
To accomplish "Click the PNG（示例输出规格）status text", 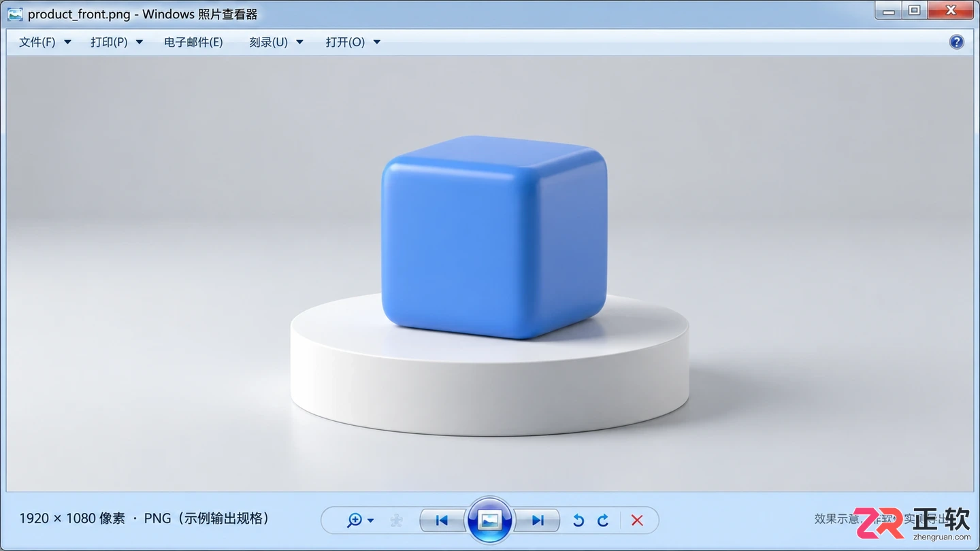I will [x=207, y=518].
